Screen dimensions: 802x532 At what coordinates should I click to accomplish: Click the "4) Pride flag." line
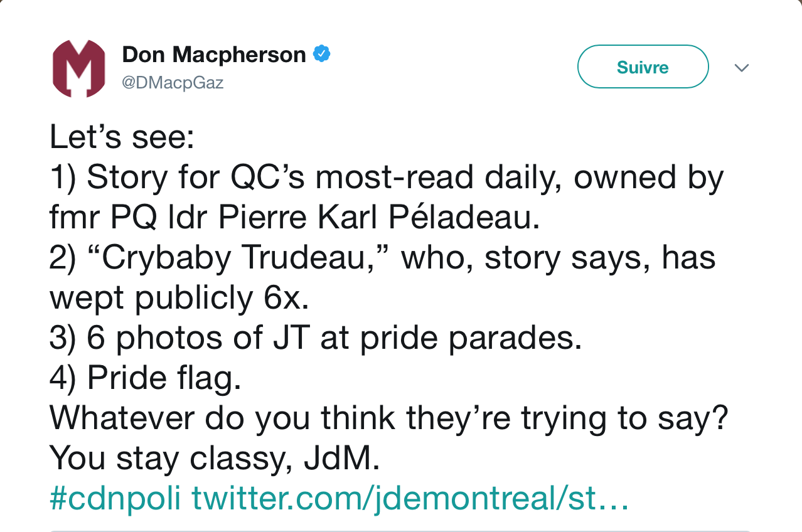click(146, 379)
